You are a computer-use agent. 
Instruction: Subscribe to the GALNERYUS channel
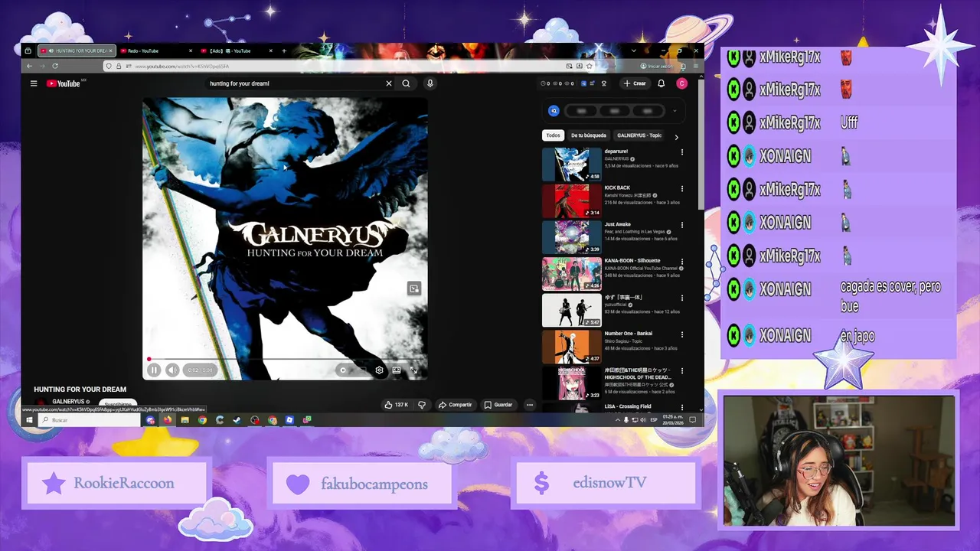(x=118, y=403)
